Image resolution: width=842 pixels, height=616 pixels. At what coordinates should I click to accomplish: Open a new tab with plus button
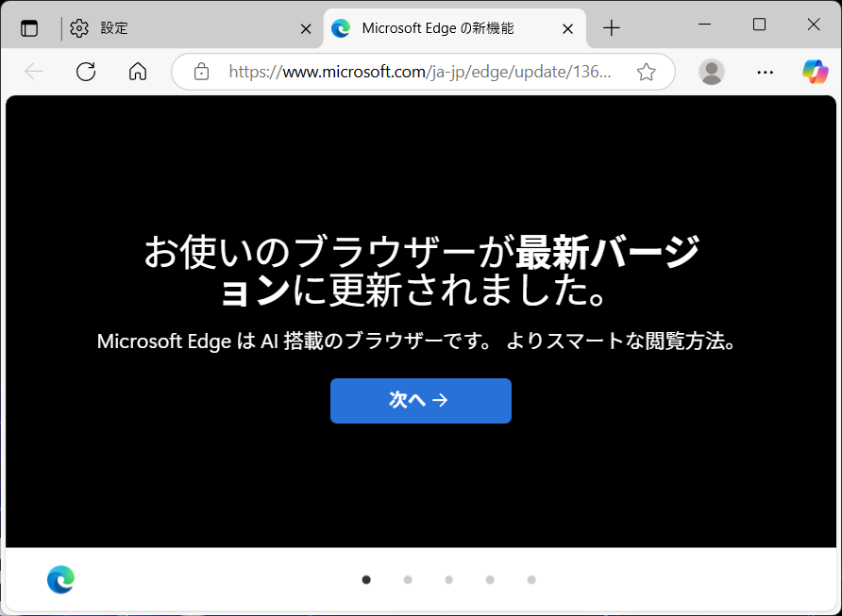[611, 28]
